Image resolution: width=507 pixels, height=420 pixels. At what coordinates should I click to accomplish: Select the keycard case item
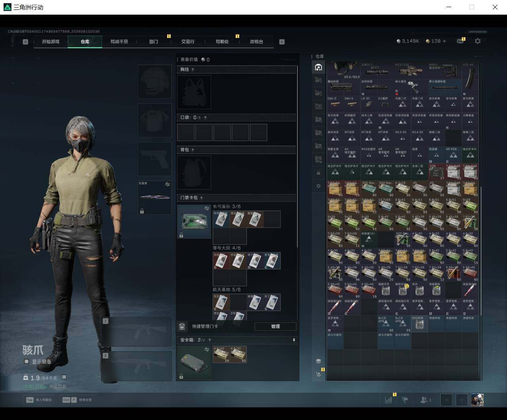tap(194, 222)
